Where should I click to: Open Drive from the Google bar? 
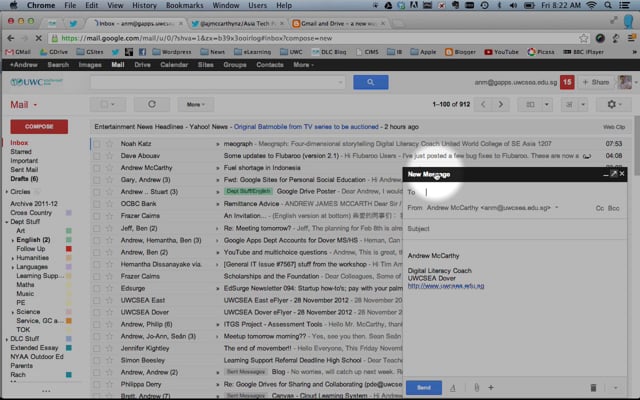click(142, 65)
